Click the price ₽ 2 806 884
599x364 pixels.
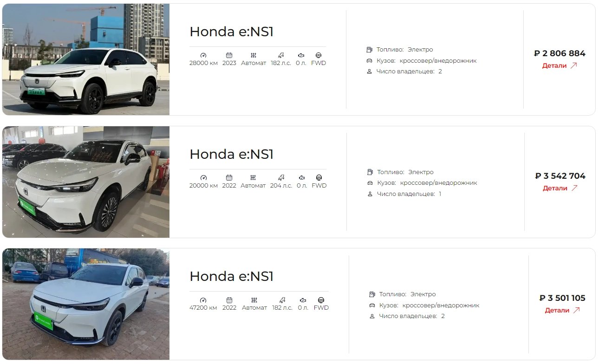pyautogui.click(x=560, y=53)
